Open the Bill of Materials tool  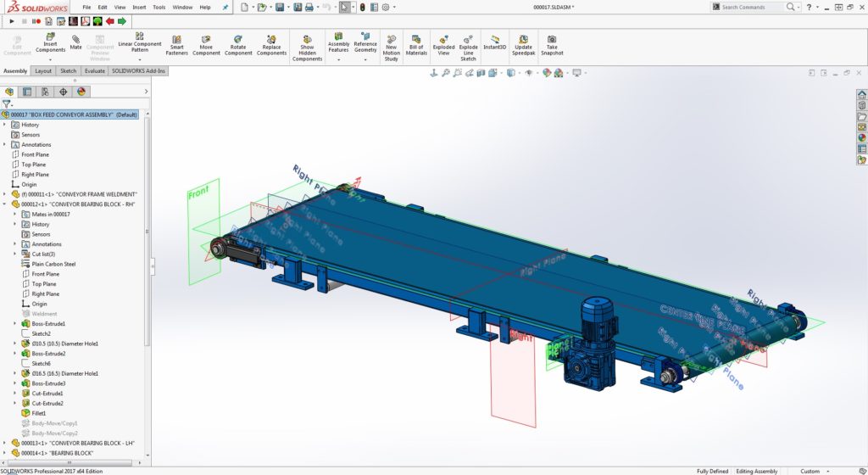(x=416, y=46)
